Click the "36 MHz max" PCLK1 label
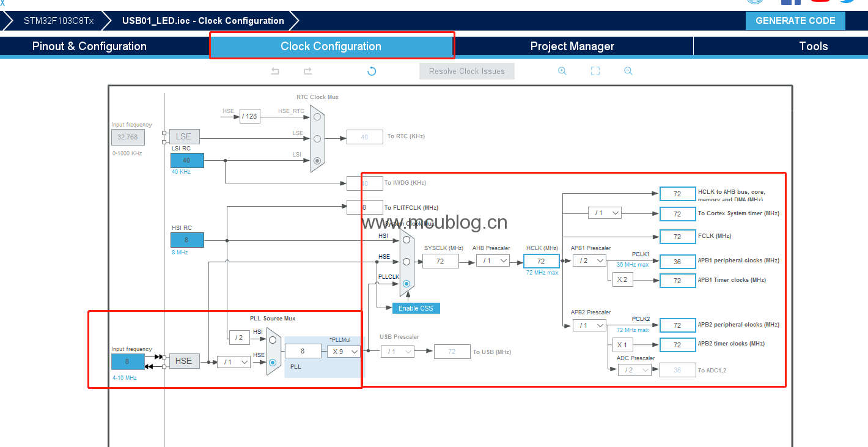 [633, 265]
